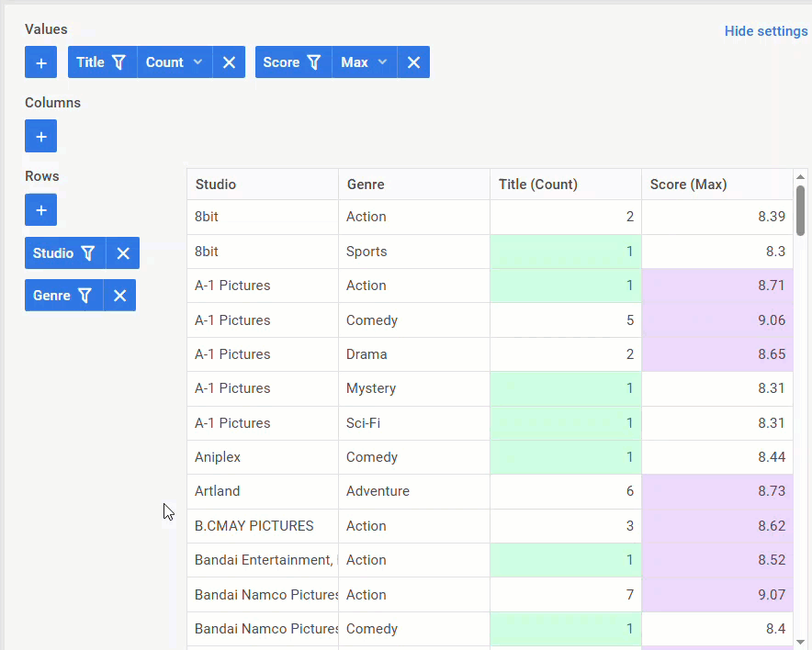Open the filter on the Studio row field

(86, 252)
